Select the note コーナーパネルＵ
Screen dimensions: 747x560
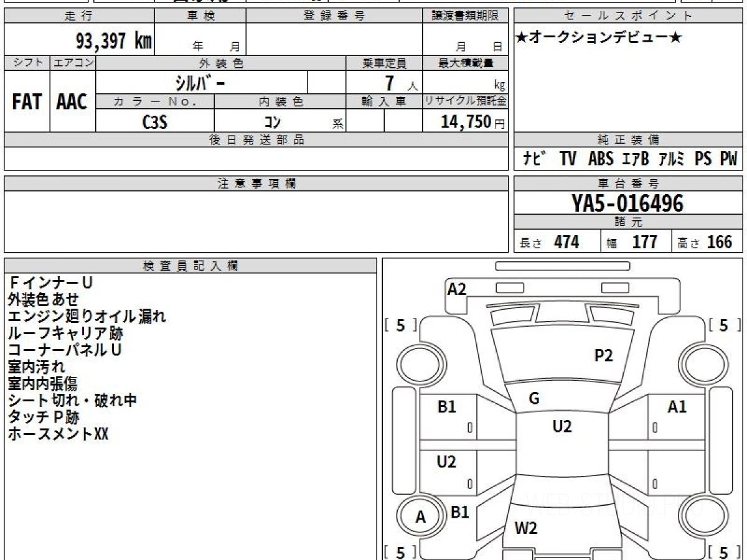tap(65, 350)
